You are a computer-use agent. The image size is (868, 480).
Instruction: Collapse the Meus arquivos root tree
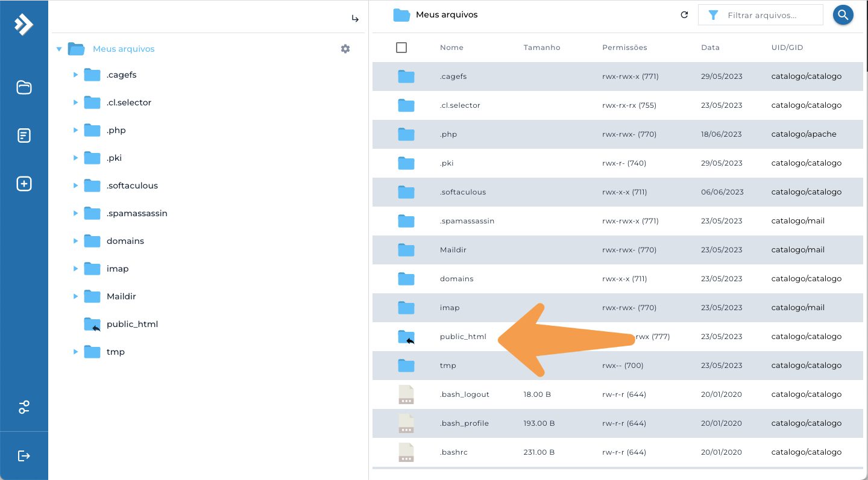pyautogui.click(x=59, y=49)
